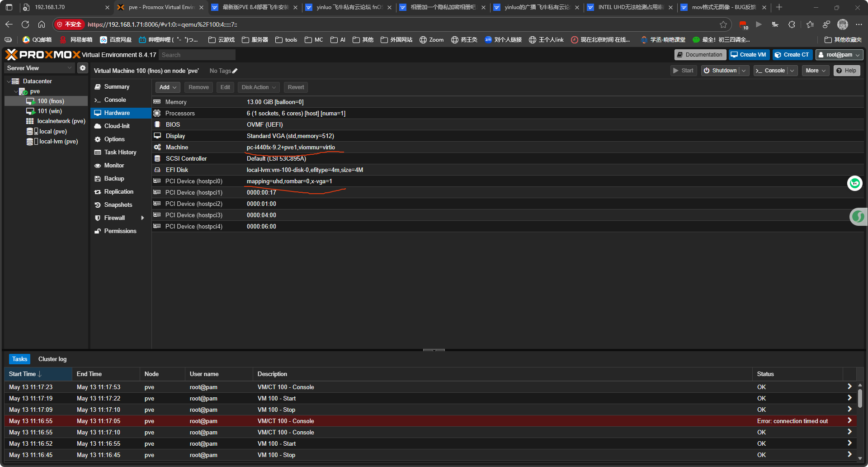Open the Snapshots section
Image resolution: width=868 pixels, height=467 pixels.
[121, 205]
